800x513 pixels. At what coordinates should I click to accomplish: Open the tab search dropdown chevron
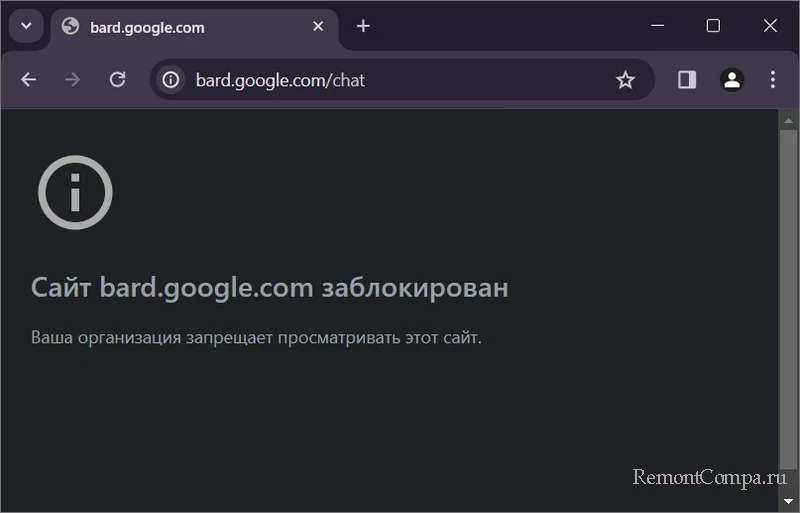coord(26,26)
